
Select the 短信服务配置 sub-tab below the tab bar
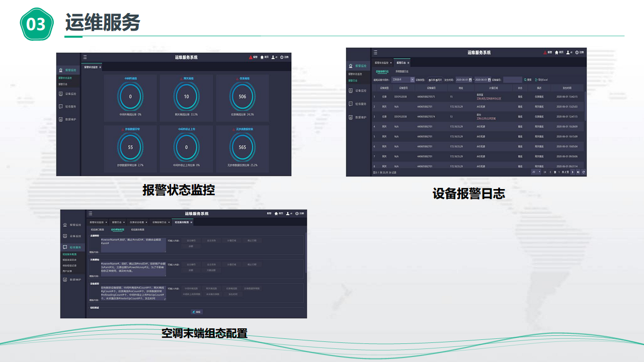coord(137,229)
